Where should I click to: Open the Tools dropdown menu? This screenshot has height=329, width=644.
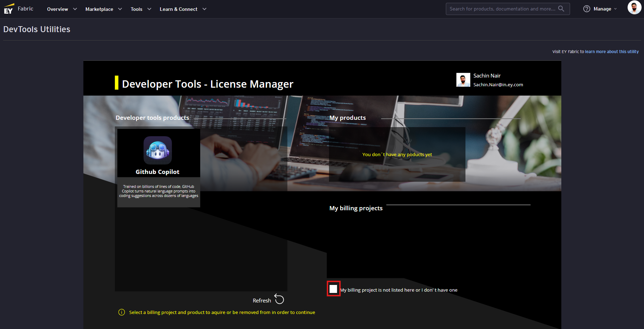coord(141,9)
